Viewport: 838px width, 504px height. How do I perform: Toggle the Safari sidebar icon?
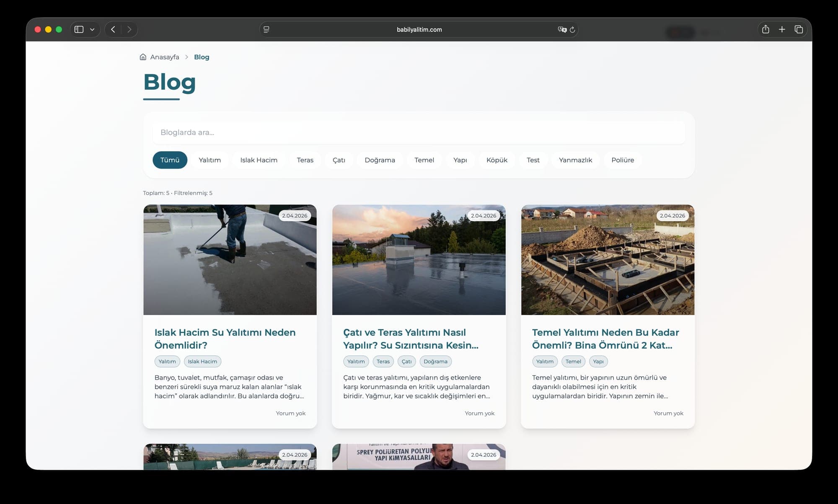[79, 29]
